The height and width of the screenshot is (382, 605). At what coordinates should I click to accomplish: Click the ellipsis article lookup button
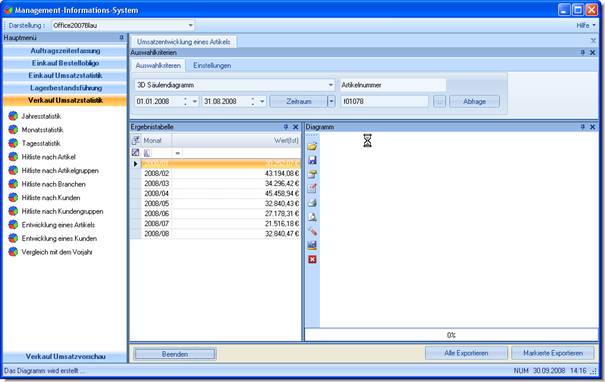pyautogui.click(x=439, y=101)
